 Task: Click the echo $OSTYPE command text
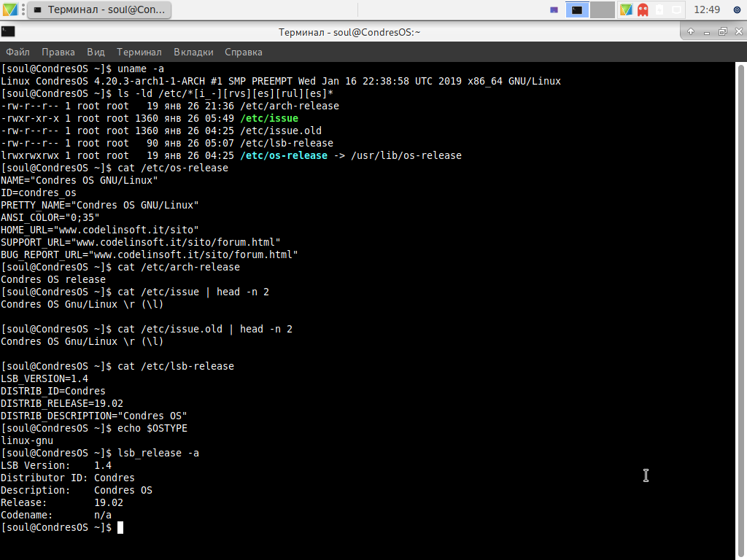coord(152,429)
